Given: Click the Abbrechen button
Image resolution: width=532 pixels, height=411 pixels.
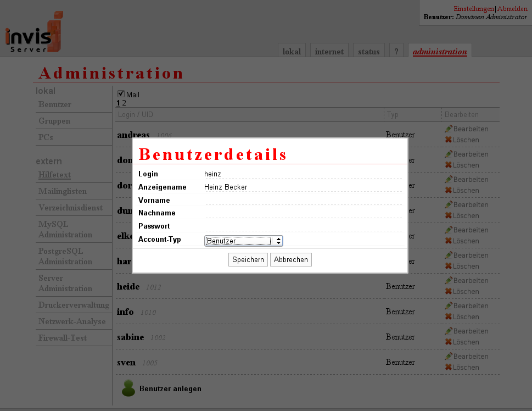Looking at the screenshot, I should pyautogui.click(x=290, y=259).
